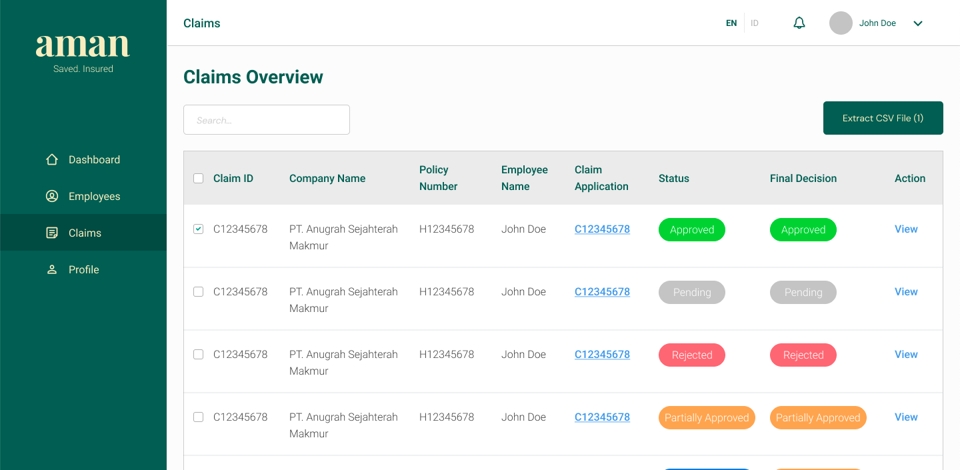Switch language to EN
Image resolution: width=960 pixels, height=470 pixels.
click(731, 23)
